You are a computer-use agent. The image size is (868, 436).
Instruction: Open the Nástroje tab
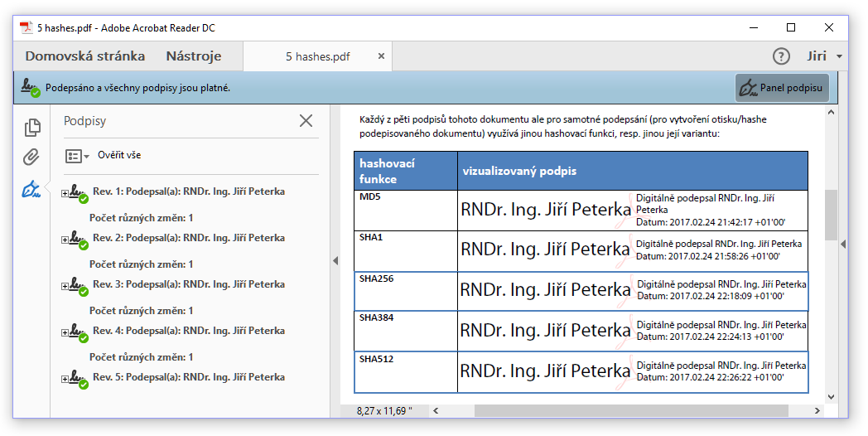(x=193, y=56)
